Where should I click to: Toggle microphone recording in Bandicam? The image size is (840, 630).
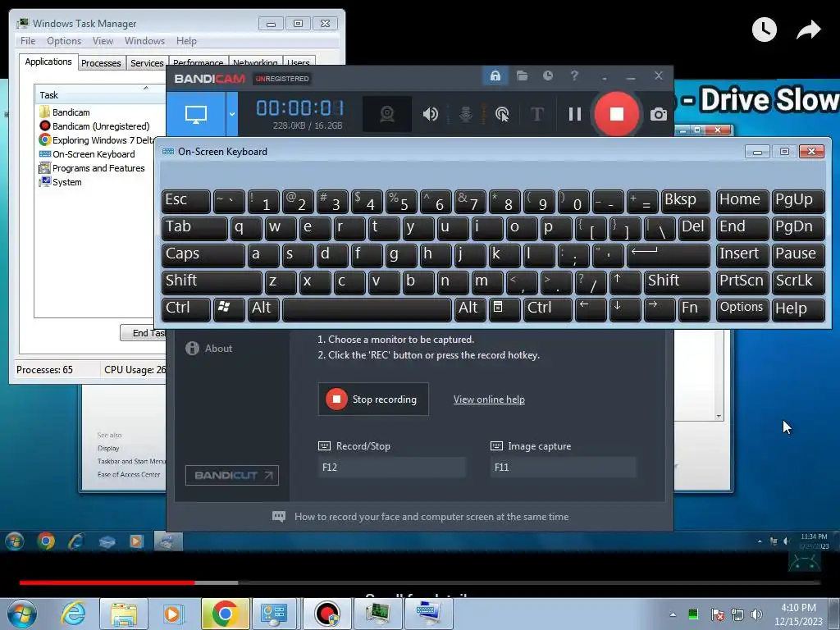click(466, 113)
